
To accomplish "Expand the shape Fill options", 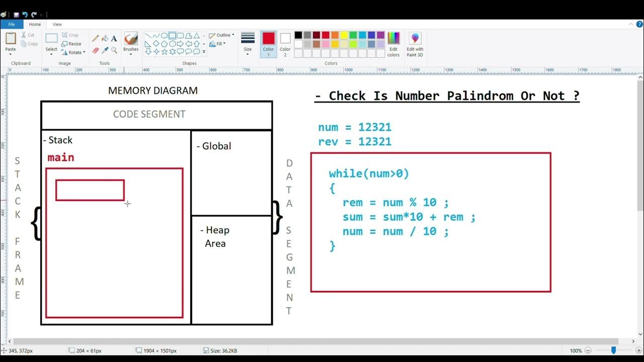I will (x=217, y=44).
